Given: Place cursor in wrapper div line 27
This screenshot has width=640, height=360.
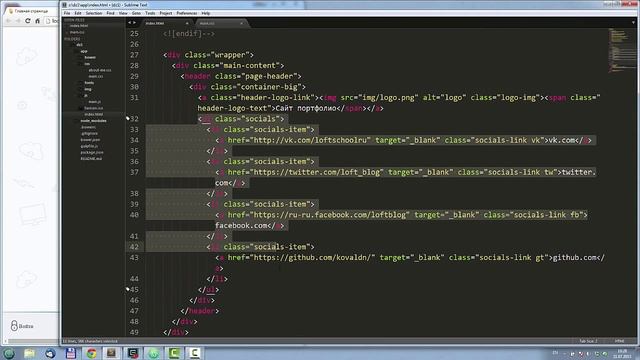Looking at the screenshot, I should click(208, 55).
